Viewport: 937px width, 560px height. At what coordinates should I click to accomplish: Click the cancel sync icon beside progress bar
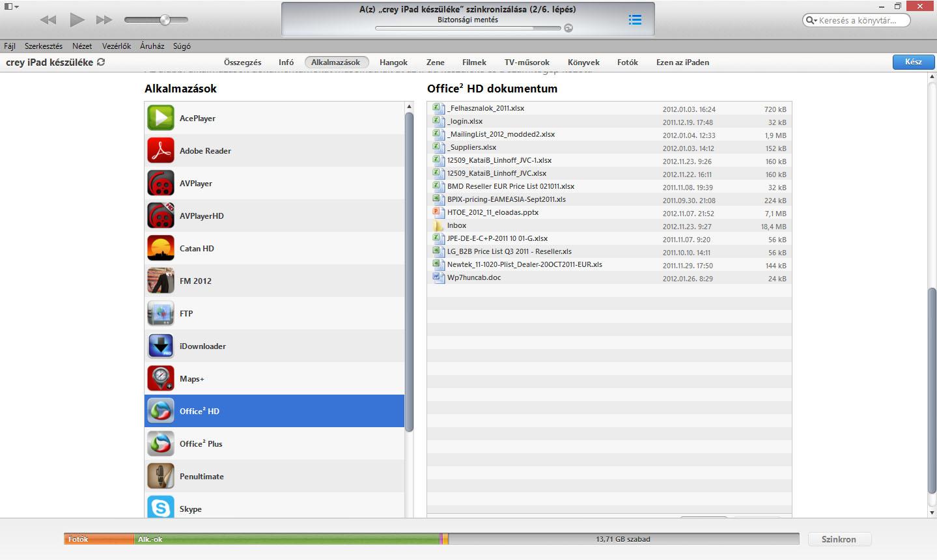click(x=568, y=28)
